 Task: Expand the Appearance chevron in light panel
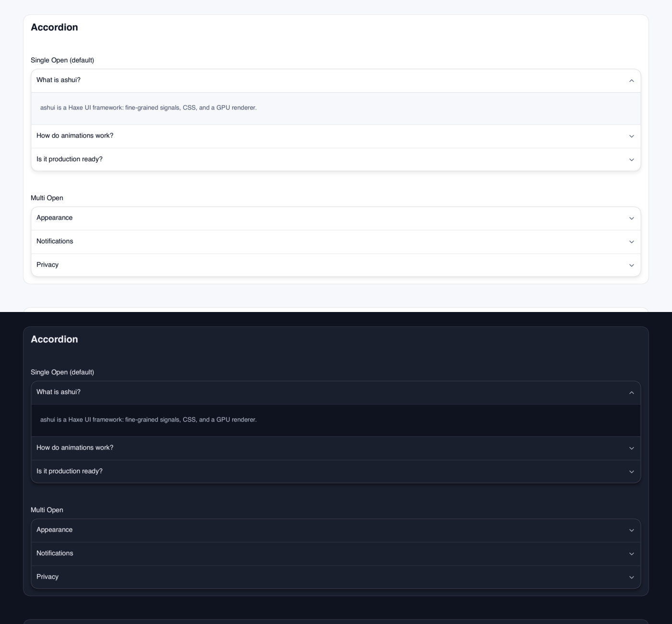point(632,218)
